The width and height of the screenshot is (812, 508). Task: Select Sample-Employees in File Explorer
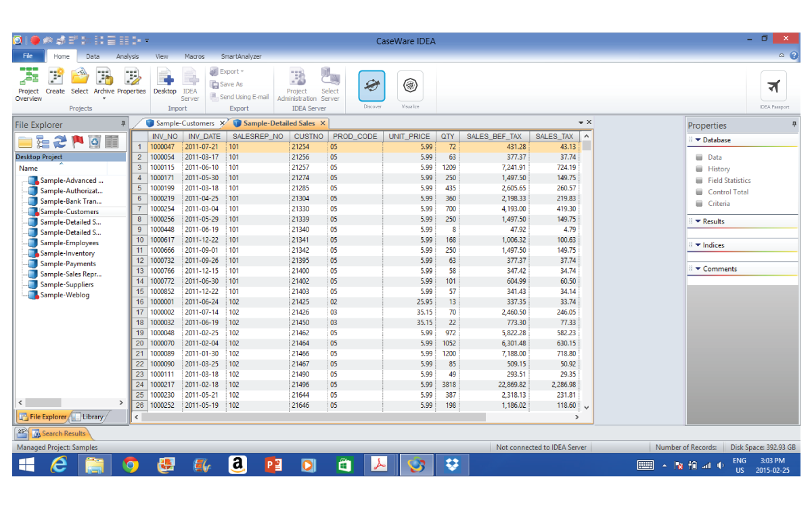pos(69,242)
